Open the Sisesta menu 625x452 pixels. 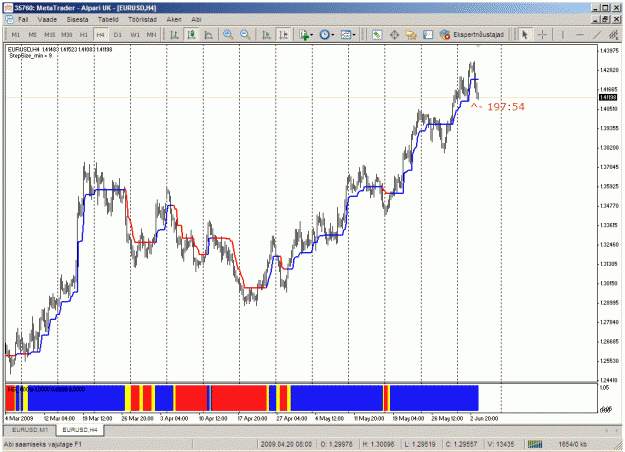77,19
